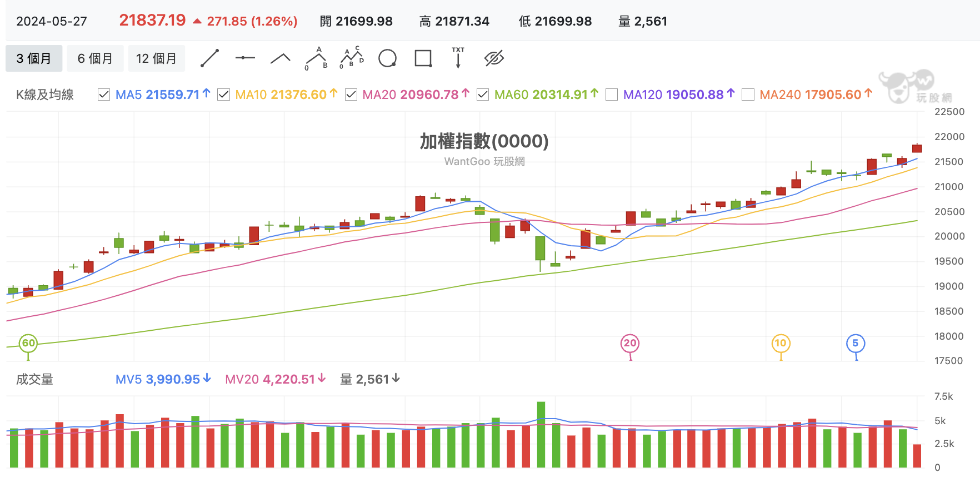Enable the MA120 moving average checkbox
The height and width of the screenshot is (477, 980).
coord(612,95)
